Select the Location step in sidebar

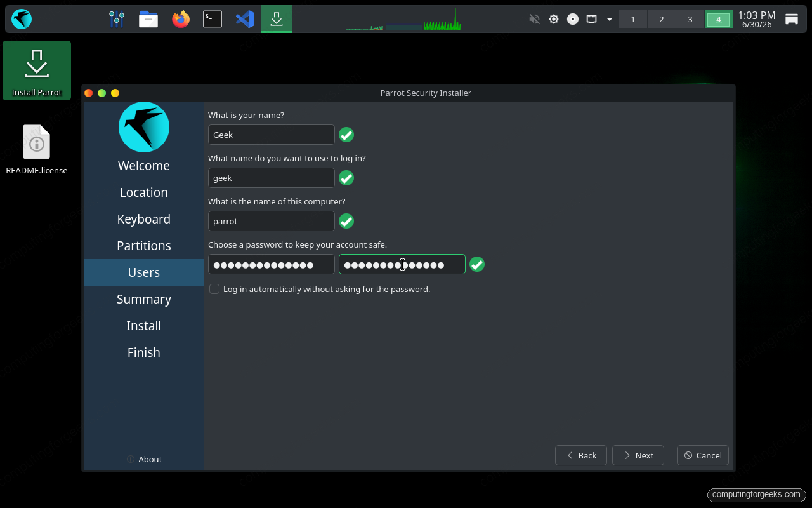click(144, 192)
